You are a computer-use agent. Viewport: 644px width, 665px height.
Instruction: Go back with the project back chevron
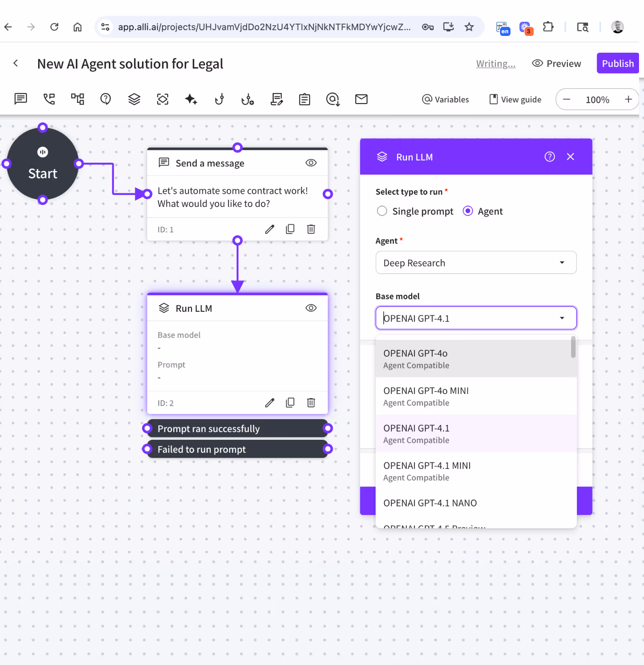[x=16, y=63]
